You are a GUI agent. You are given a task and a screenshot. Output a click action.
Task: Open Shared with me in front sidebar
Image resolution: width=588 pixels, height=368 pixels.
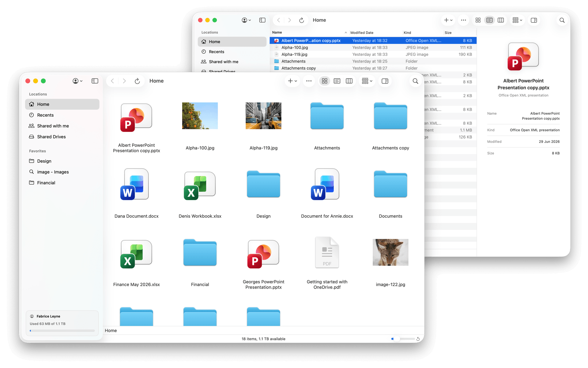pyautogui.click(x=62, y=126)
